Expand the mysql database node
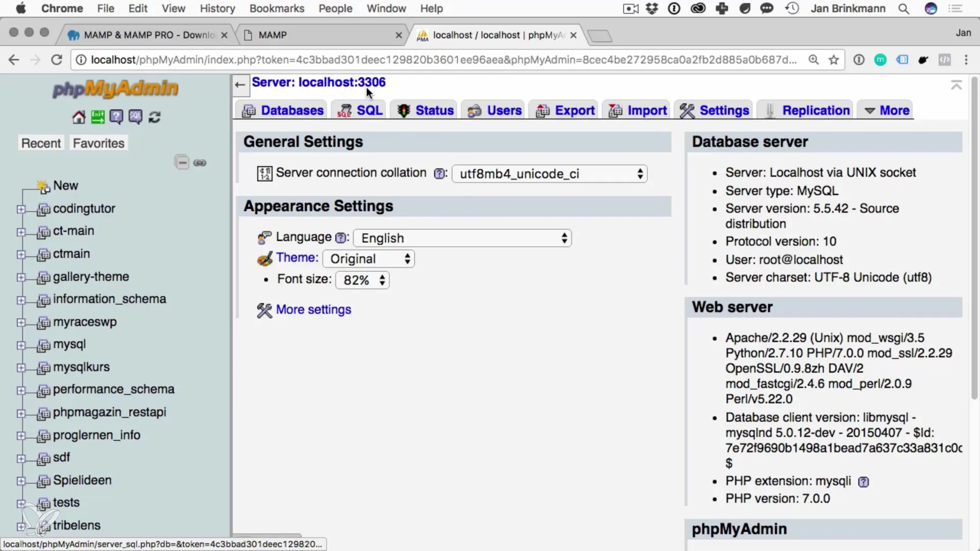This screenshot has width=980, height=551. (x=21, y=345)
